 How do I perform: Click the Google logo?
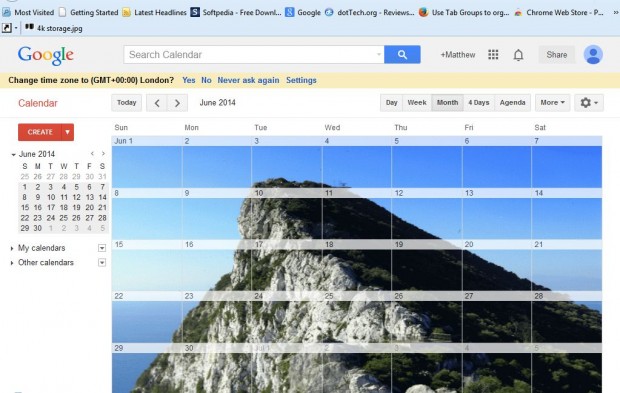pyautogui.click(x=45, y=55)
